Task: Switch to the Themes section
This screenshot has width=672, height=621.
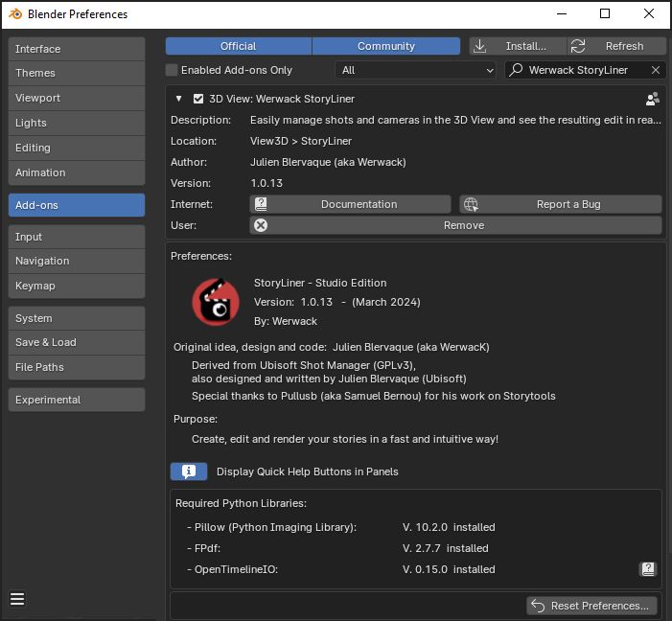Action: pos(77,73)
